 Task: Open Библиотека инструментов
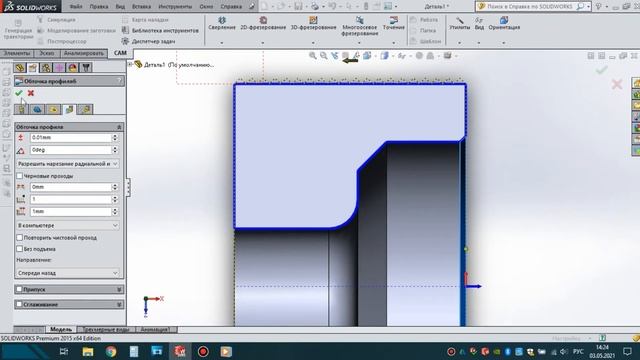tap(160, 31)
